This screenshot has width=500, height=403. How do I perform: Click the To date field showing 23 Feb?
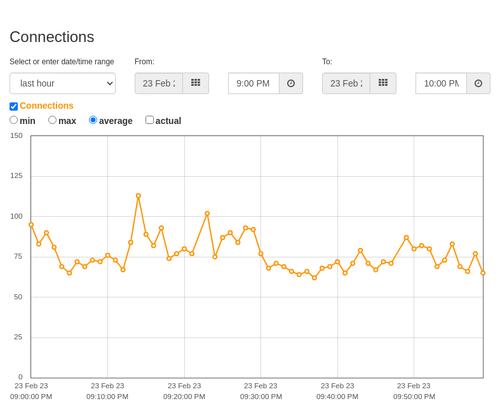[346, 83]
